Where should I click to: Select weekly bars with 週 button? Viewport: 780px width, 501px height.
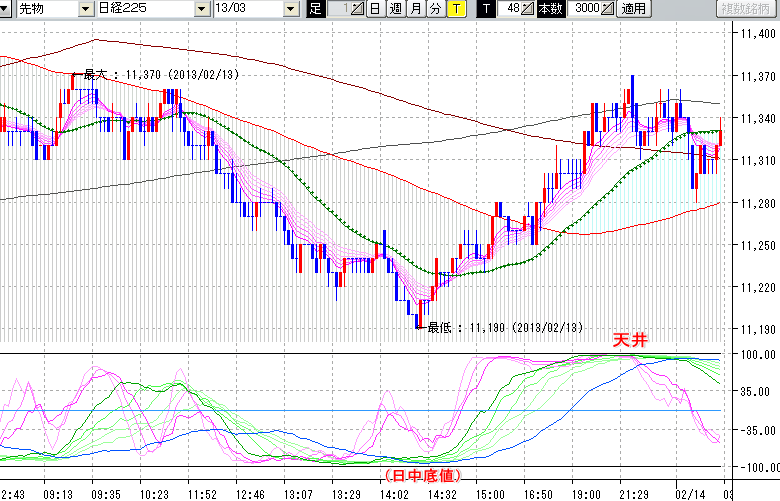click(x=394, y=9)
